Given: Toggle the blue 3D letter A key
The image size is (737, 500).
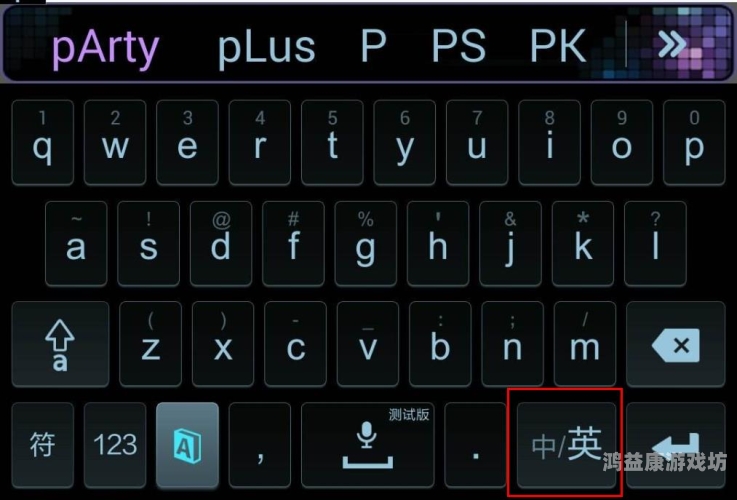Looking at the screenshot, I should click(188, 445).
